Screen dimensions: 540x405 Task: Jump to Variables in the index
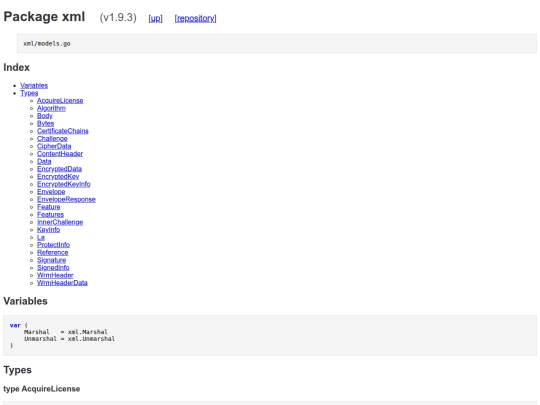[x=34, y=85]
